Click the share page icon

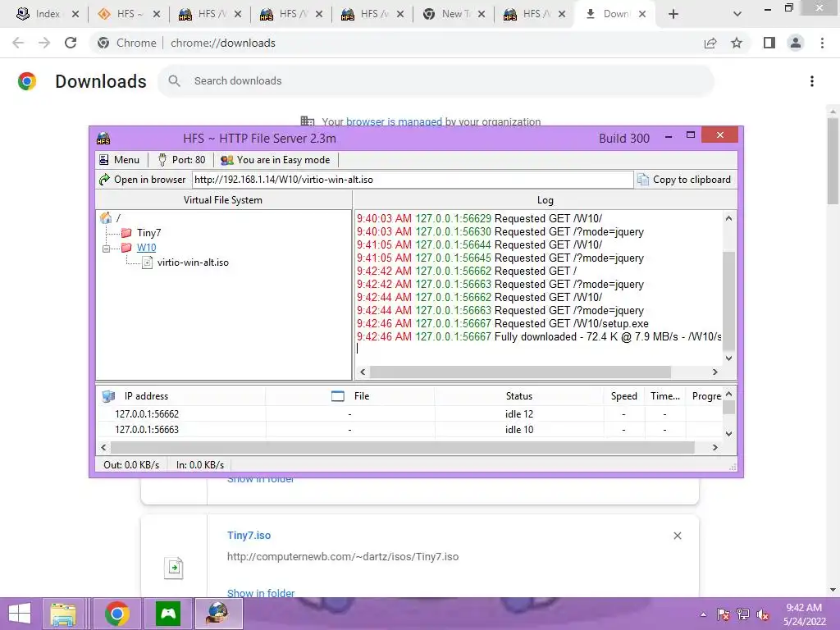[710, 43]
